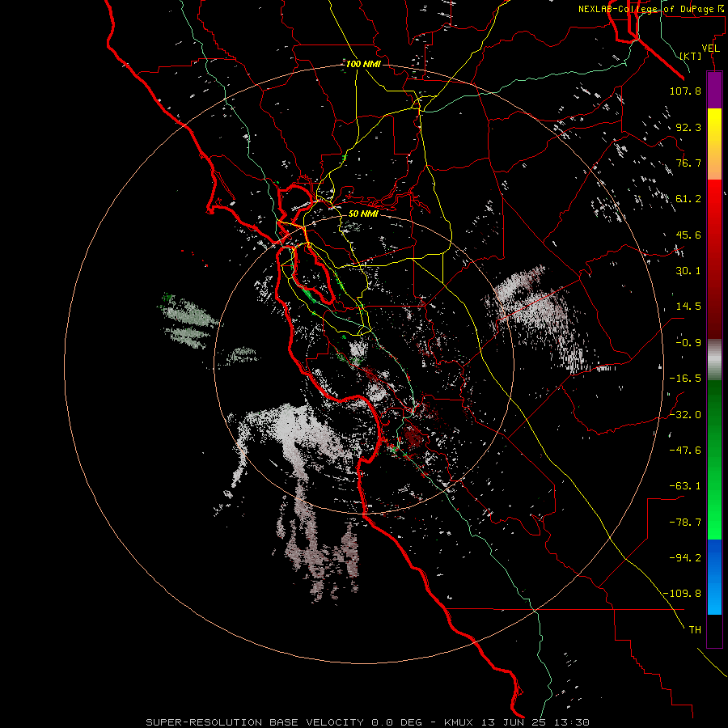Click the Super-Resolution Base Velocity caption
This screenshot has width=728, height=728.
[368, 722]
